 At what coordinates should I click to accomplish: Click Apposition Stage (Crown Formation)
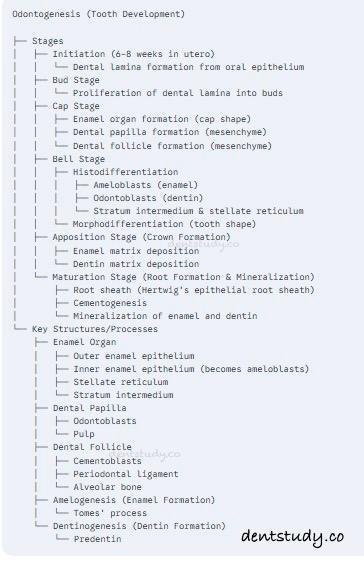tap(141, 237)
